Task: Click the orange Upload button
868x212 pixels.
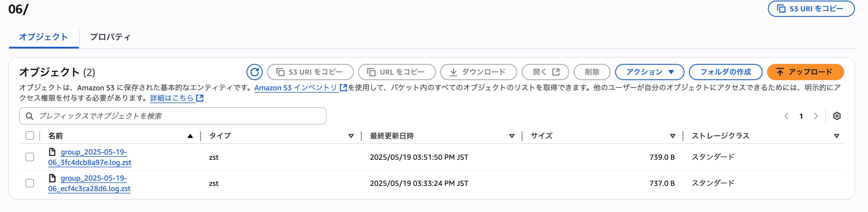Action: 805,72
